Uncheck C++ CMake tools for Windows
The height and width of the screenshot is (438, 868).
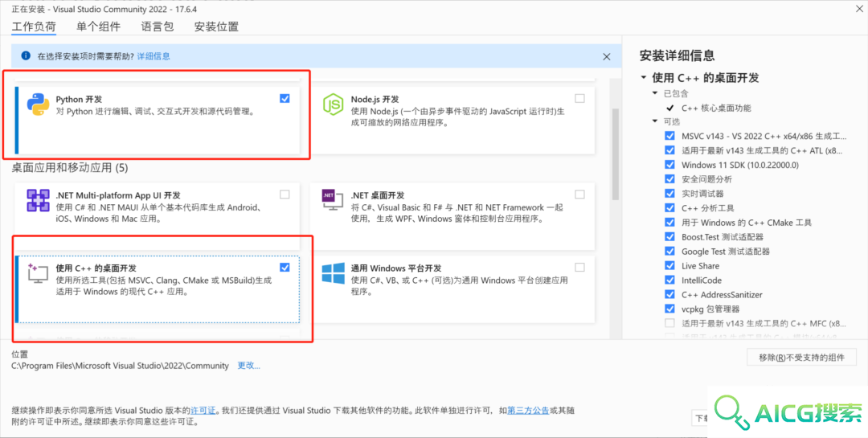tap(669, 222)
